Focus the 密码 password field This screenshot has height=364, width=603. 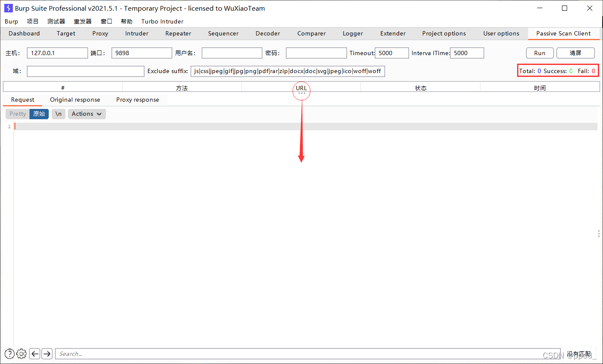click(x=316, y=53)
